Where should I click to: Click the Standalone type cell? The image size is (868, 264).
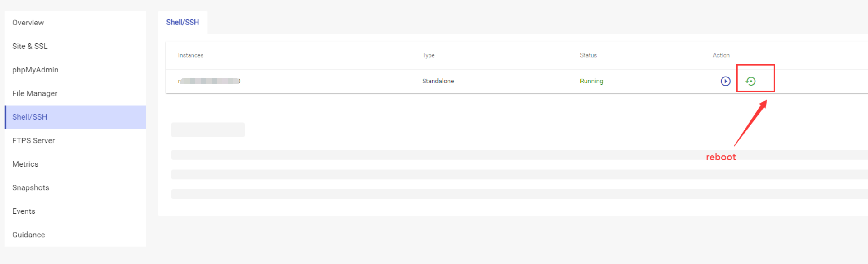click(438, 81)
